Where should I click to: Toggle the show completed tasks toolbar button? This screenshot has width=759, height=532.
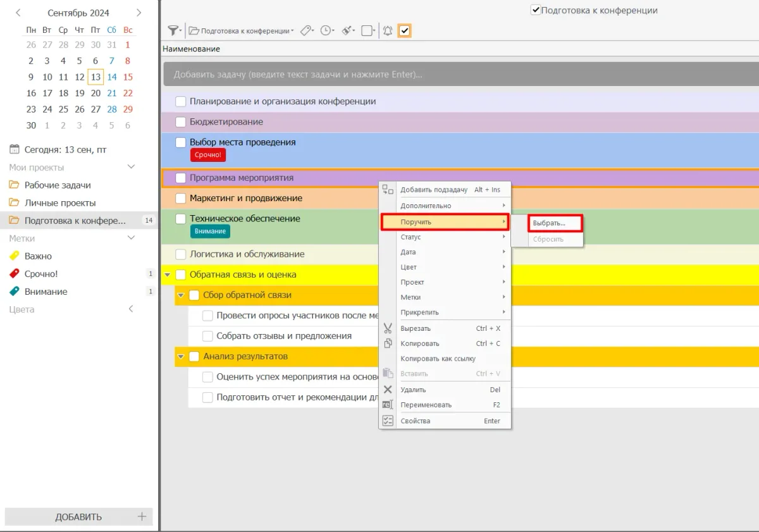[405, 30]
